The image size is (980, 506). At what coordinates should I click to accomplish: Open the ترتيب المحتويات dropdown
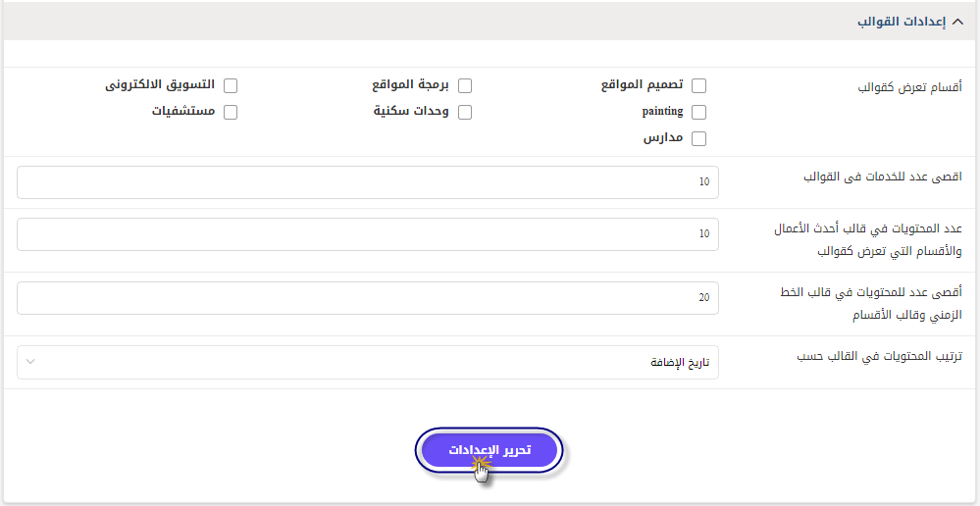pyautogui.click(x=368, y=362)
